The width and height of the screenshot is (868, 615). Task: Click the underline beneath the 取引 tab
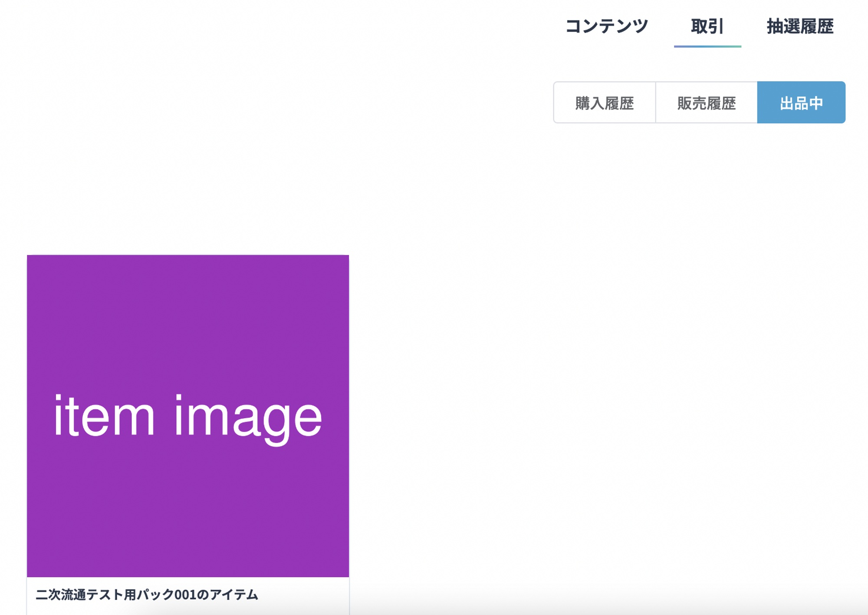707,46
